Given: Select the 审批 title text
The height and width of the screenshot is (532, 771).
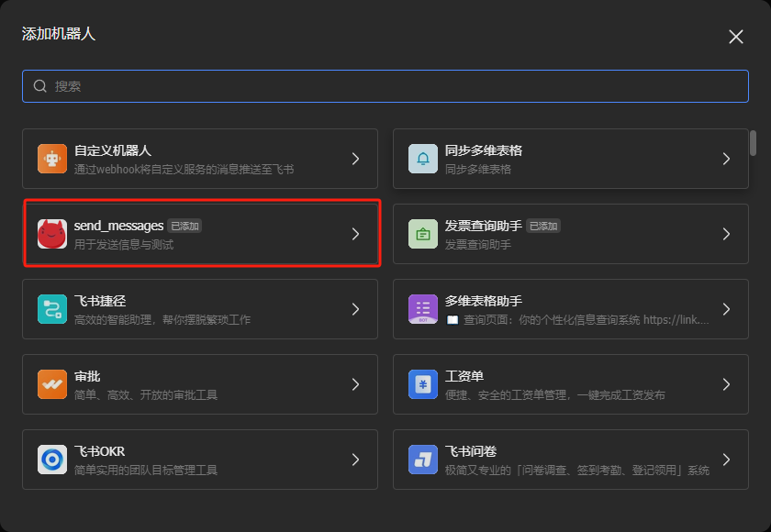Looking at the screenshot, I should point(87,376).
